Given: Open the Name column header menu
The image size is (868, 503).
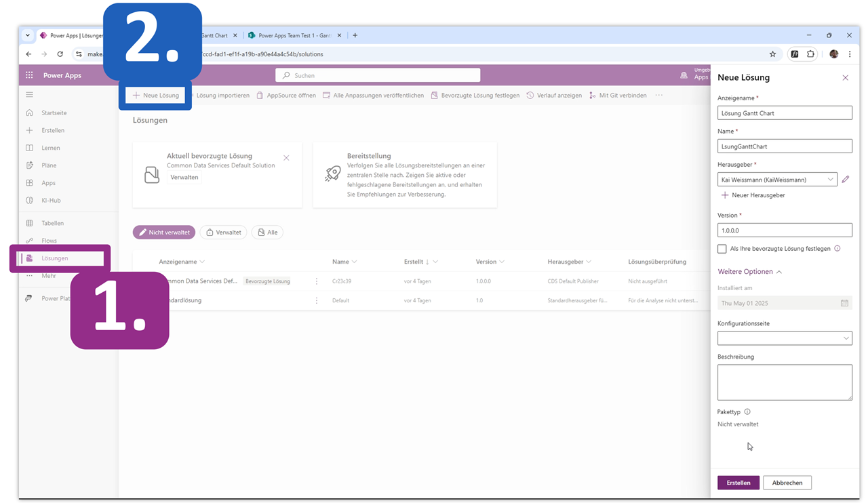Looking at the screenshot, I should point(344,262).
